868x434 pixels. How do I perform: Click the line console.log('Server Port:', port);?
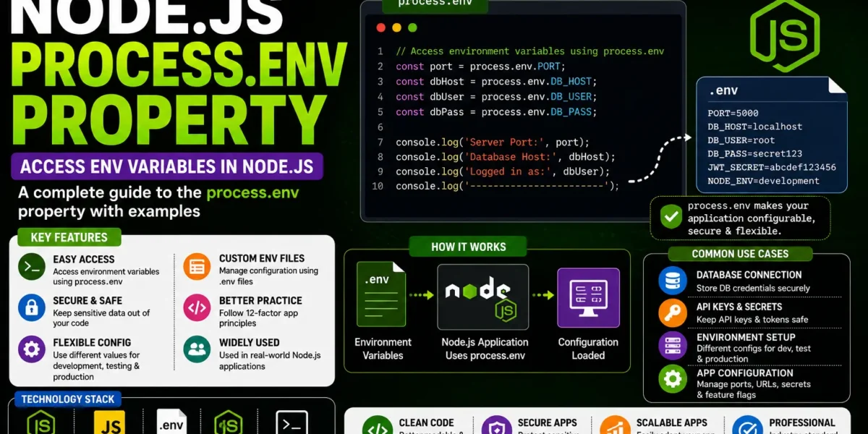(x=493, y=142)
